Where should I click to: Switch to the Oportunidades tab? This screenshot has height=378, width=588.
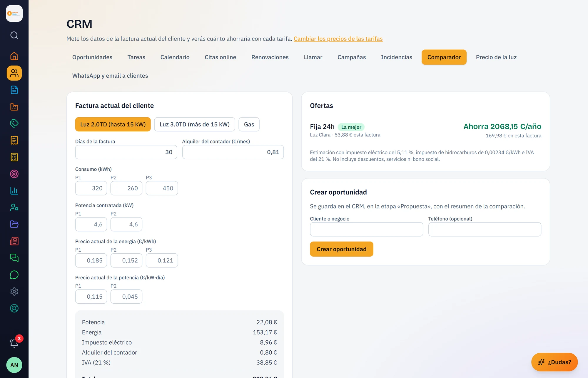coord(92,57)
